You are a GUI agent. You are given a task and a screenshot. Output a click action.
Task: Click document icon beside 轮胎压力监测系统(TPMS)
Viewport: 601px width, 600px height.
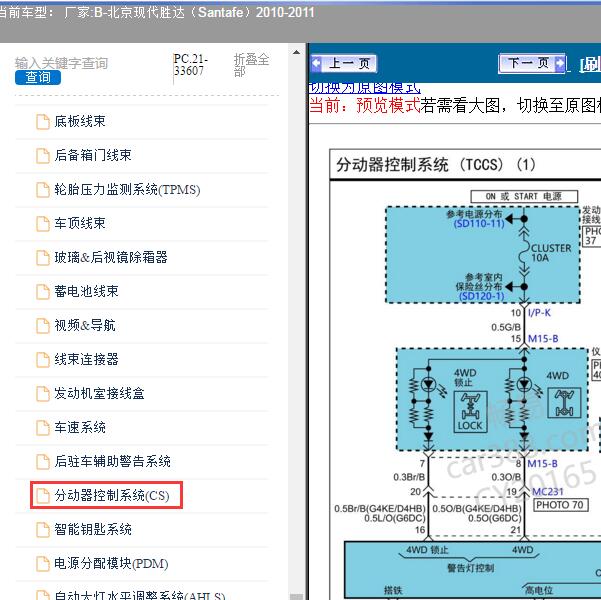(43, 190)
